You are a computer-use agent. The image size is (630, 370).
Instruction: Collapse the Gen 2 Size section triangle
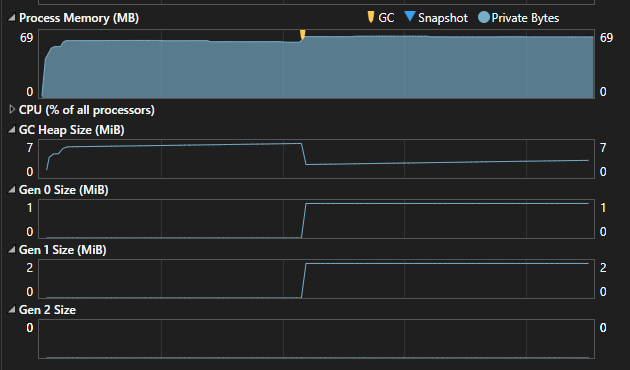[12, 309]
